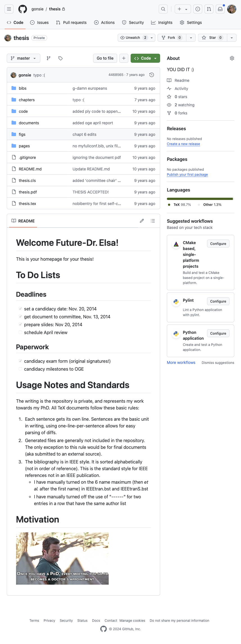The width and height of the screenshot is (241, 644).
Task: Switch to the Pull requests tab
Action: click(x=71, y=22)
